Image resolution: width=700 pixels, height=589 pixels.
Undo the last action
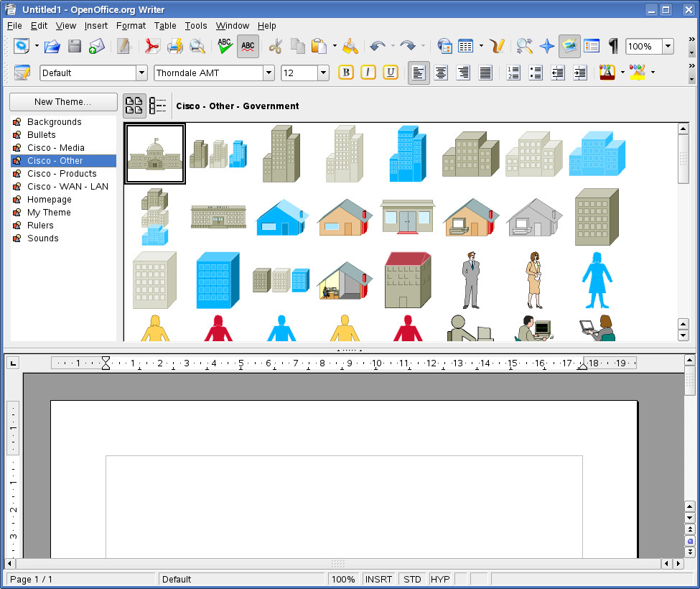point(378,46)
